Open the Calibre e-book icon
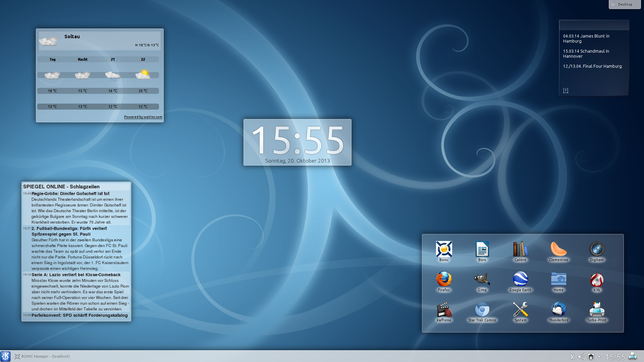The image size is (644, 362). 520,249
